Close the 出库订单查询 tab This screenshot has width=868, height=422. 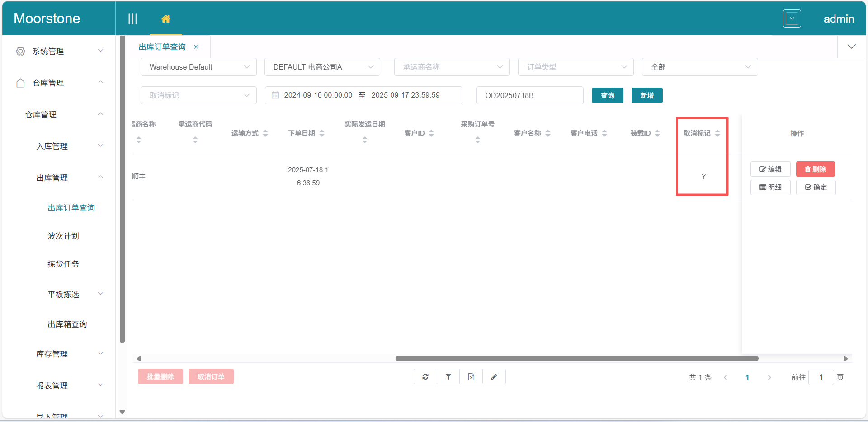click(196, 47)
